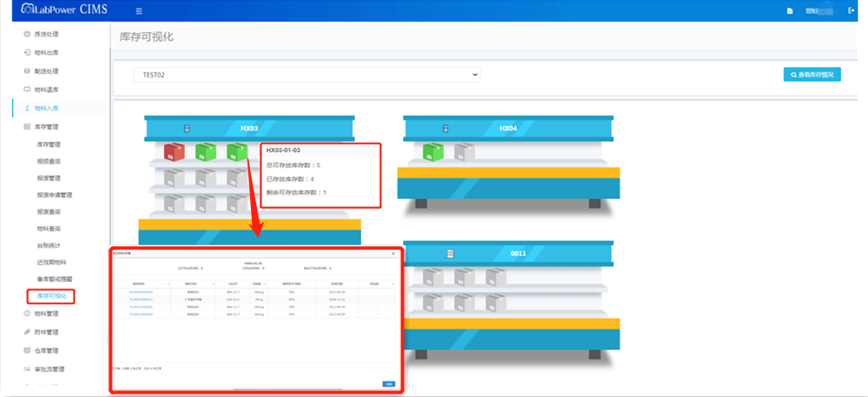Image resolution: width=868 pixels, height=397 pixels.
Task: Open the TEST02 warehouse dropdown
Action: pyautogui.click(x=306, y=75)
